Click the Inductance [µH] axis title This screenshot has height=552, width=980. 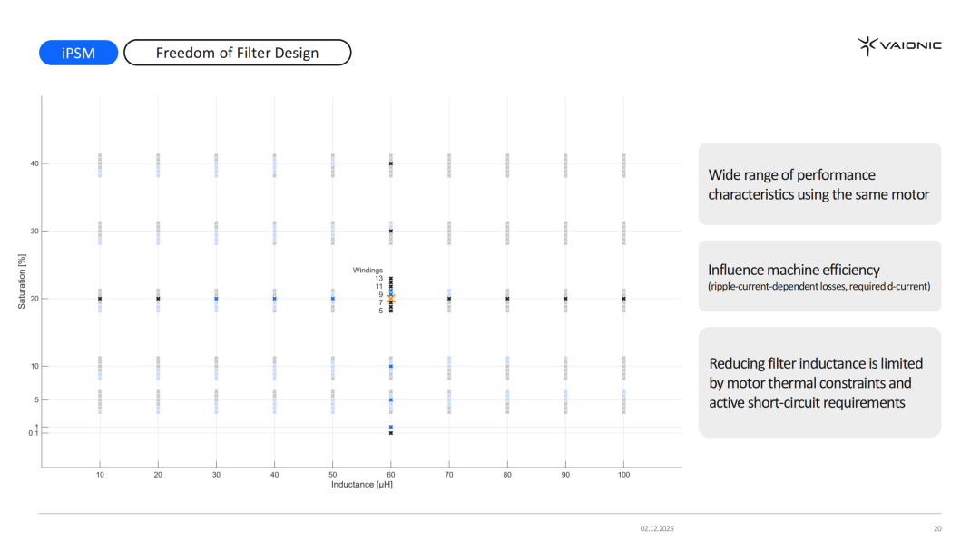361,485
